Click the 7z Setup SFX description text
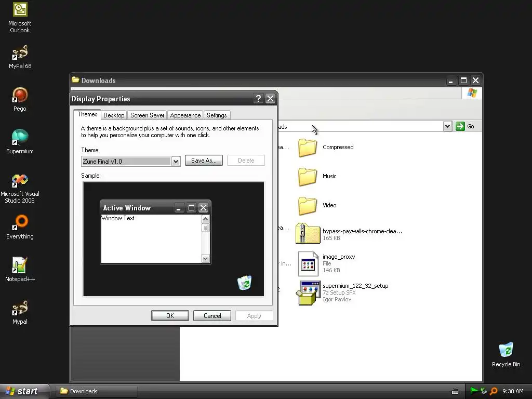This screenshot has width=532, height=399. tap(339, 292)
